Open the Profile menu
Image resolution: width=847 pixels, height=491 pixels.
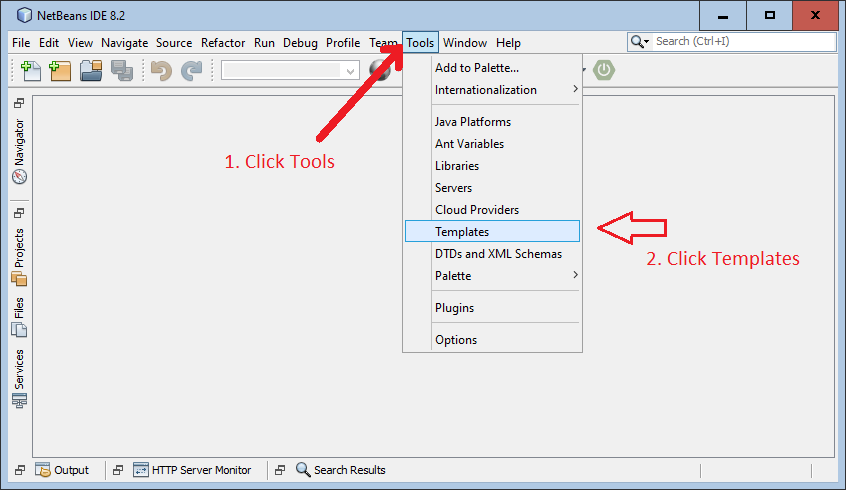[x=343, y=43]
